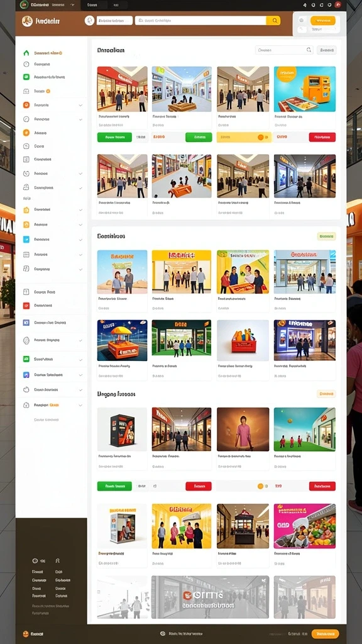Click the violet gradient sidebar icon
Image resolution: width=362 pixels, height=644 pixels.
pyautogui.click(x=26, y=375)
